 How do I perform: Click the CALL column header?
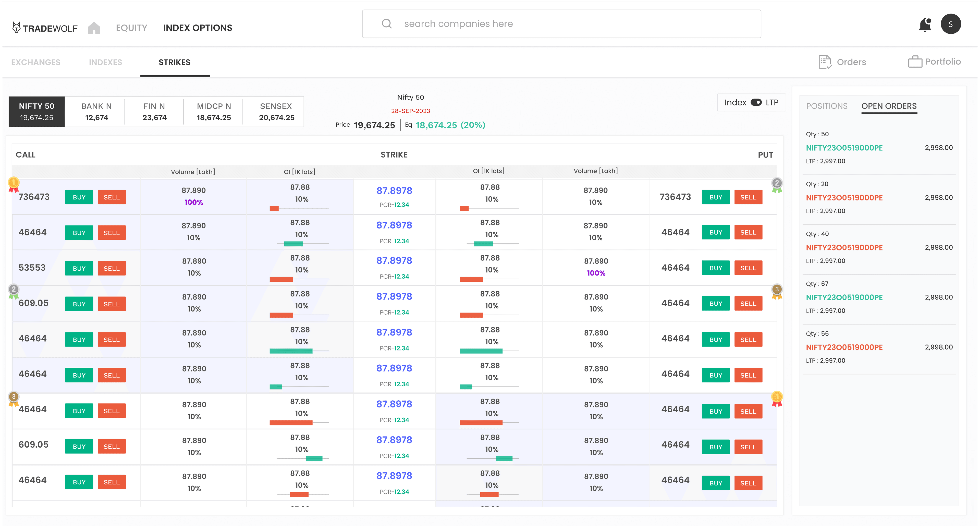click(x=26, y=154)
